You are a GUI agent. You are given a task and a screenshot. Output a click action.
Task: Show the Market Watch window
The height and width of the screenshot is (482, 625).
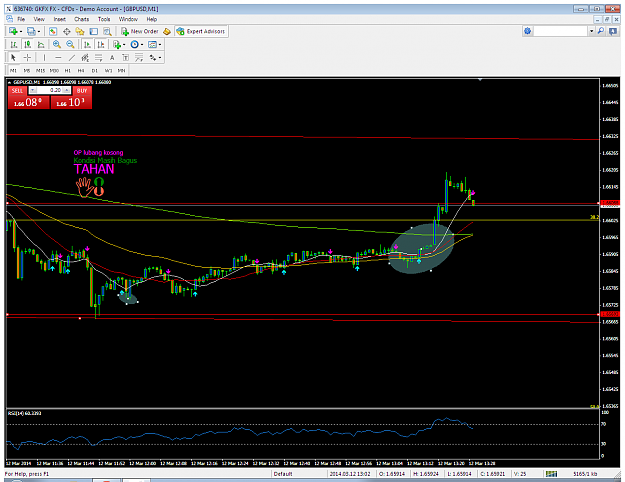(53, 31)
